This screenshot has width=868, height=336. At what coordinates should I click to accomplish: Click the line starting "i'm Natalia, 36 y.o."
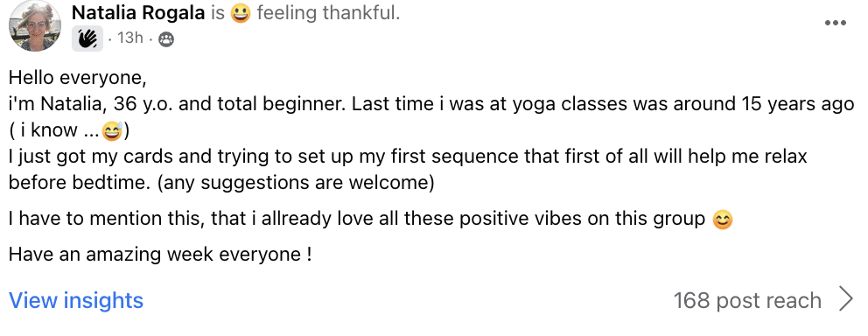431,104
